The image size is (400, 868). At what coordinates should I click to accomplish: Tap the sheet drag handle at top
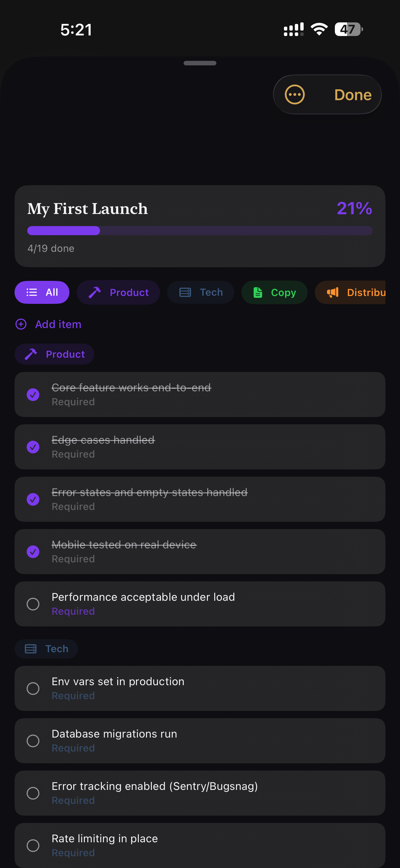[200, 63]
